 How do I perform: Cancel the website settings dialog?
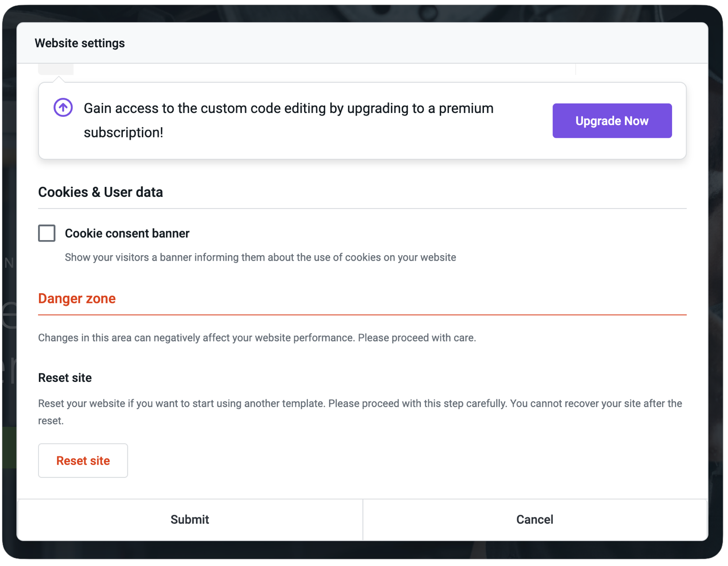[535, 520]
